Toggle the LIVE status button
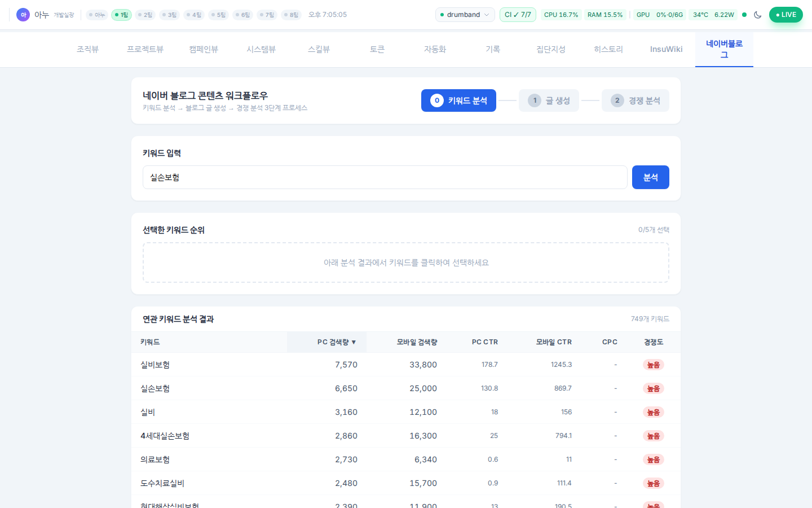The height and width of the screenshot is (508, 812). click(x=785, y=15)
